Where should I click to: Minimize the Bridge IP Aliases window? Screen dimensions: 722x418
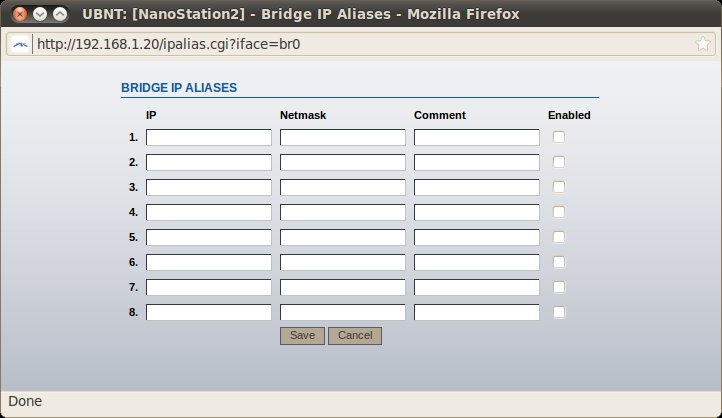pyautogui.click(x=39, y=14)
